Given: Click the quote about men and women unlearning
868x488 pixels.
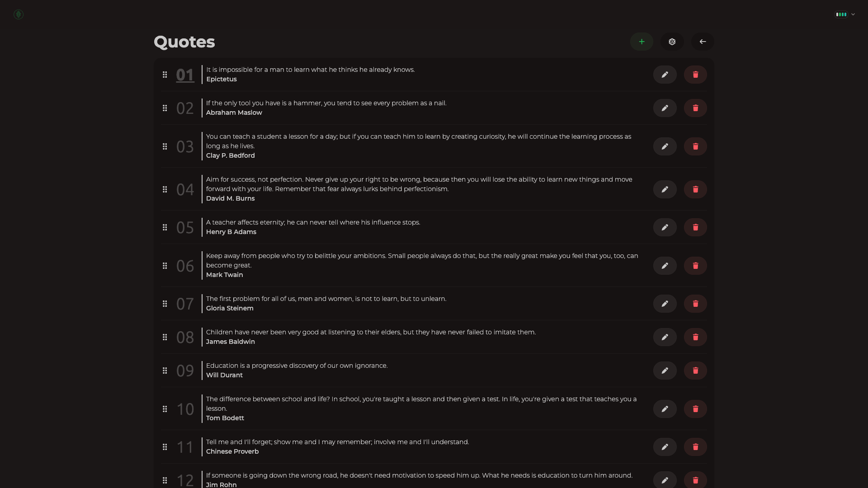Looking at the screenshot, I should click(326, 299).
